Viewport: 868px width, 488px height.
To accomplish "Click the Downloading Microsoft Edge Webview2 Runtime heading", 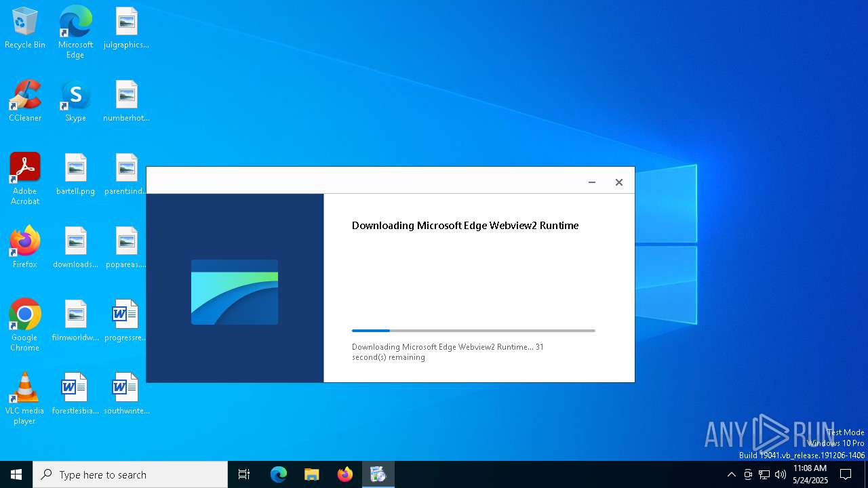I will click(x=465, y=226).
